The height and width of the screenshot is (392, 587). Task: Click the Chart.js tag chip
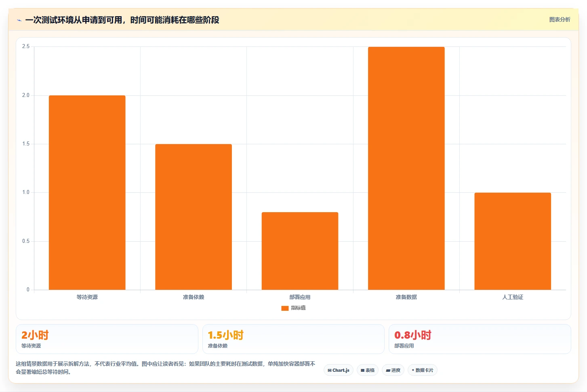pos(339,370)
